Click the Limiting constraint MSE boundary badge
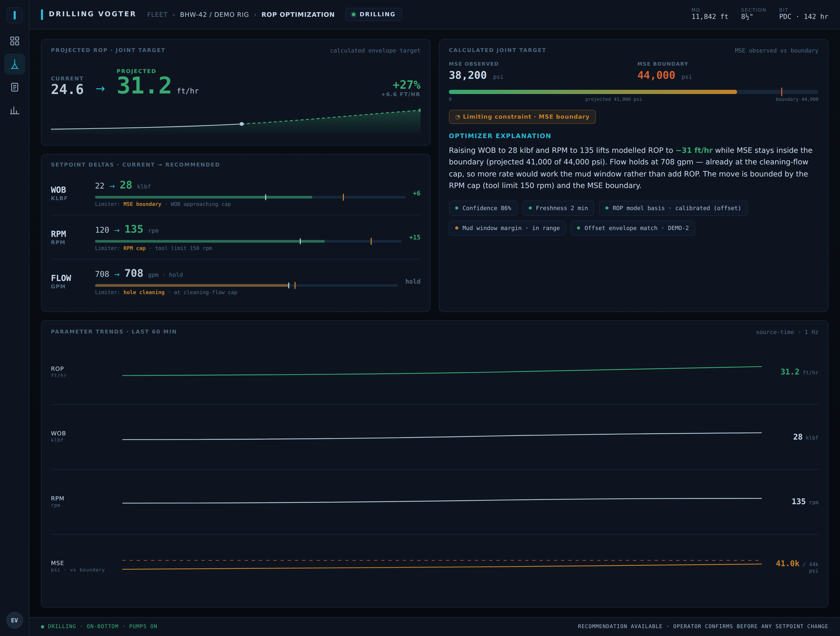 [x=522, y=117]
